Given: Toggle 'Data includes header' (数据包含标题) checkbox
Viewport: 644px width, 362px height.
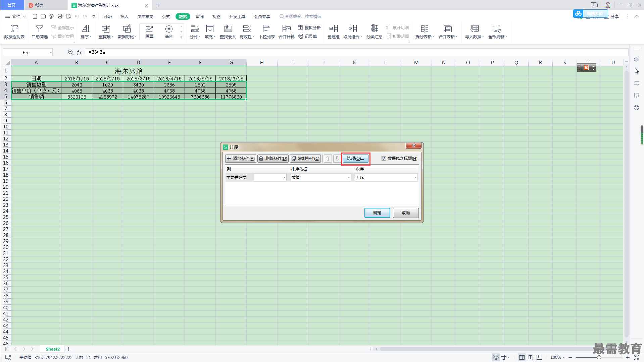Looking at the screenshot, I should (x=384, y=159).
